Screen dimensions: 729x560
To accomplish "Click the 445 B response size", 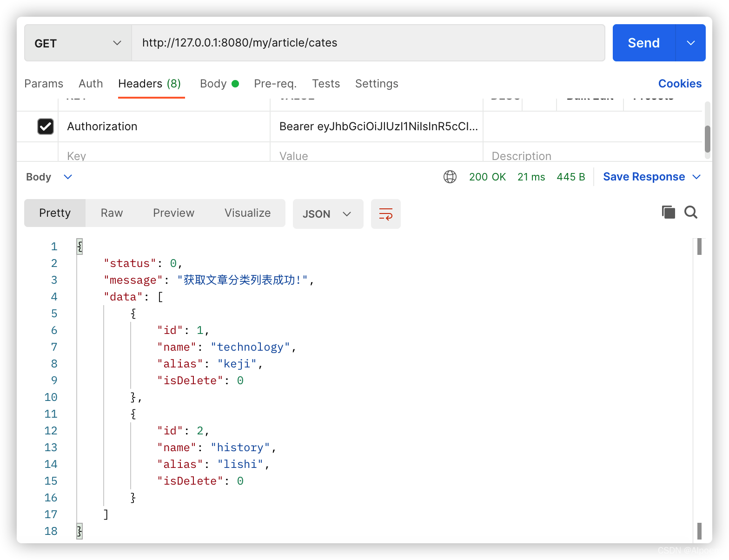I will [571, 177].
